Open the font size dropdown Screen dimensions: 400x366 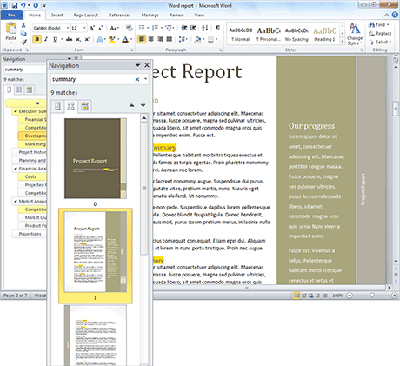84,28
